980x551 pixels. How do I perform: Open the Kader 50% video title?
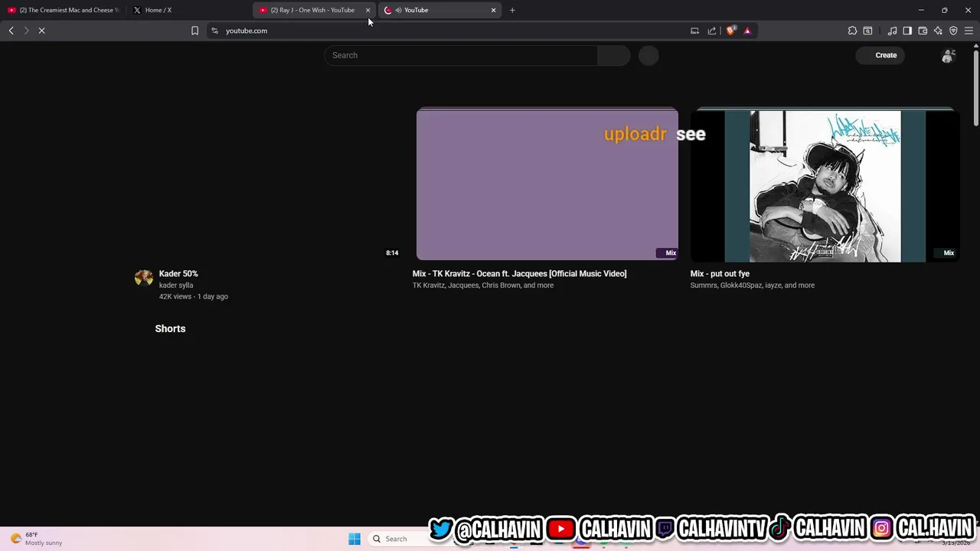(178, 273)
